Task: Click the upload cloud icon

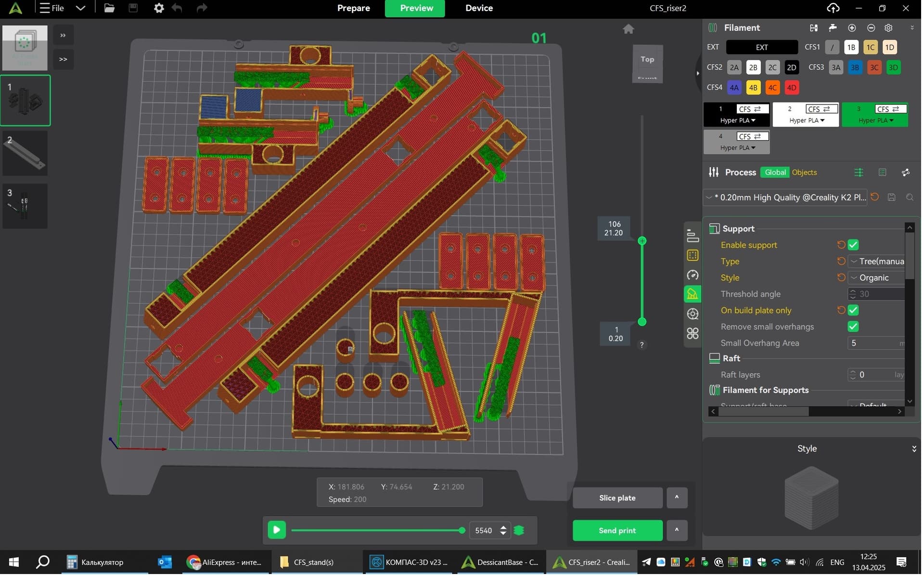Action: [x=834, y=8]
